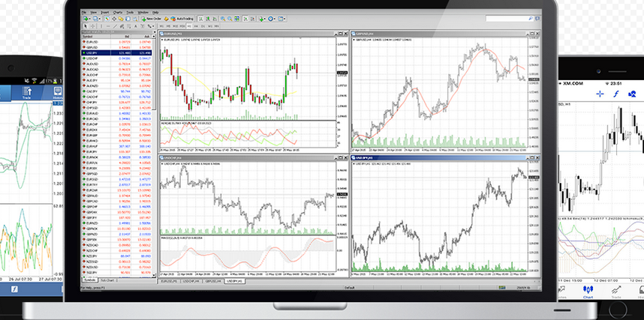Close the Market Watch panel

coord(155,32)
